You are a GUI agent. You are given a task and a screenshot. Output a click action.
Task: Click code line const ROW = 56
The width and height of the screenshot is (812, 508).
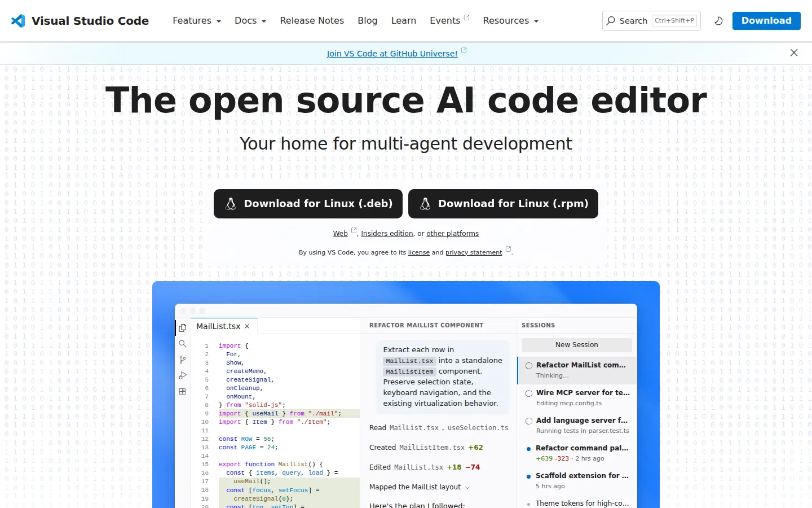tap(246, 439)
